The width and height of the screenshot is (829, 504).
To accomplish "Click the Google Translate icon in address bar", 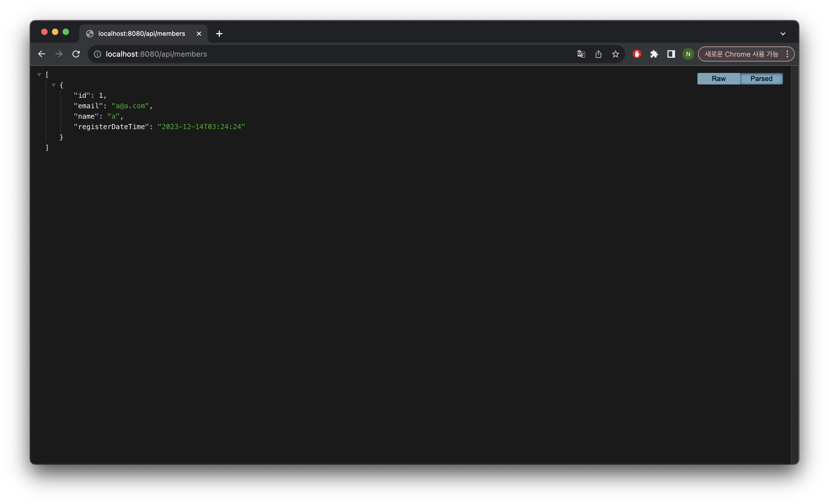I will 581,54.
